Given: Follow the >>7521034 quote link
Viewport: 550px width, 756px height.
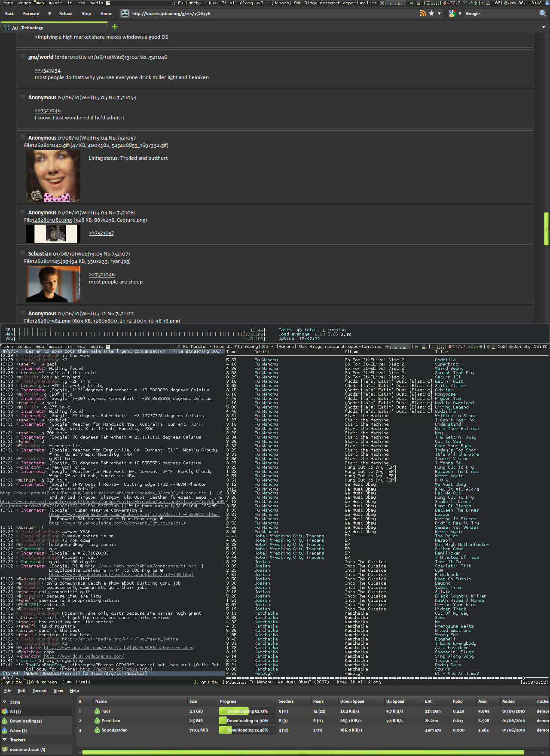Looking at the screenshot, I should [x=48, y=70].
